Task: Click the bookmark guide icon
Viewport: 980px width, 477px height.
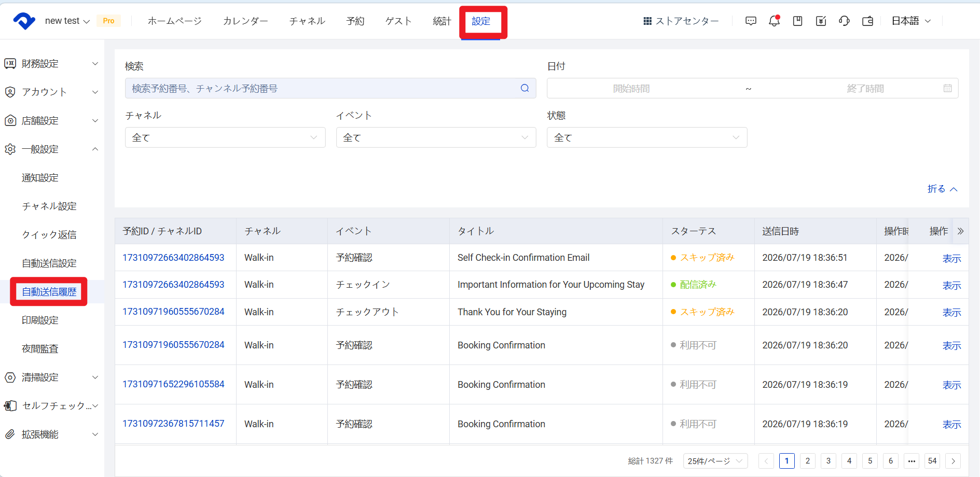Action: pos(798,21)
